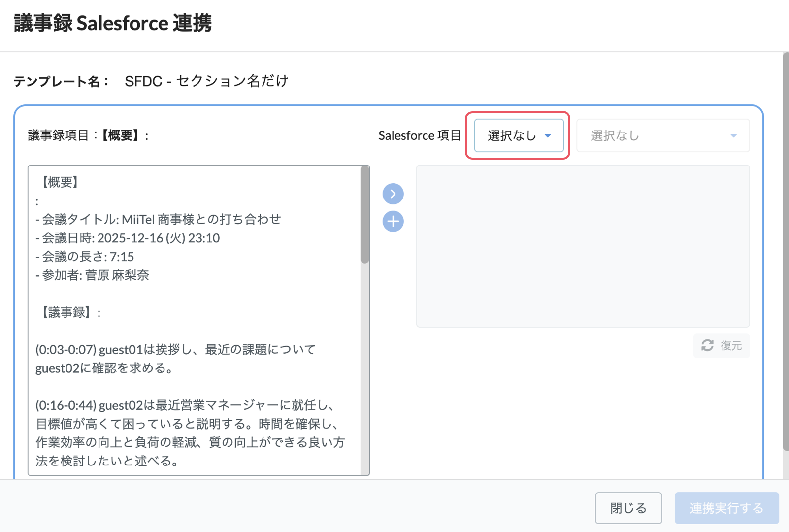
Task: Click the template name SFDC - セクション名だけ
Action: click(x=206, y=81)
